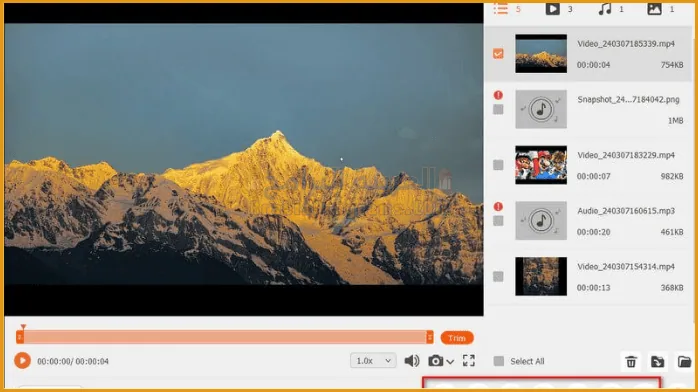The height and width of the screenshot is (392, 698).
Task: Click the 982KB file size text
Action: click(x=672, y=176)
